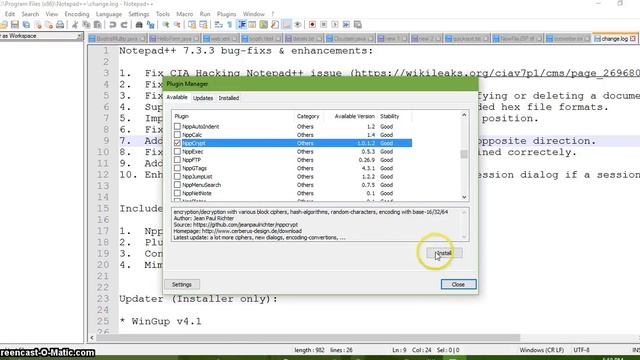Click description box scroll up arrow
This screenshot has width=640, height=360.
point(464,212)
